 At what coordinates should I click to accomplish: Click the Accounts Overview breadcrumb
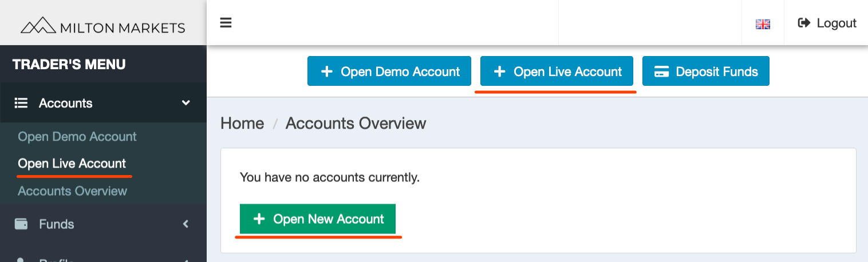point(356,124)
